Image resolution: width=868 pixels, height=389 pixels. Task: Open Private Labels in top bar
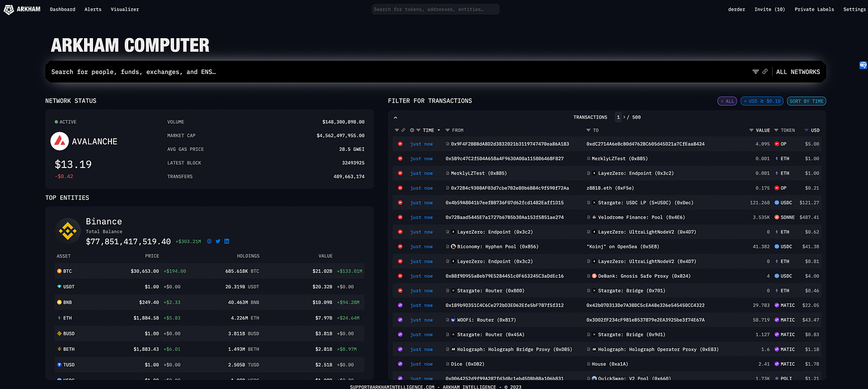pos(814,10)
